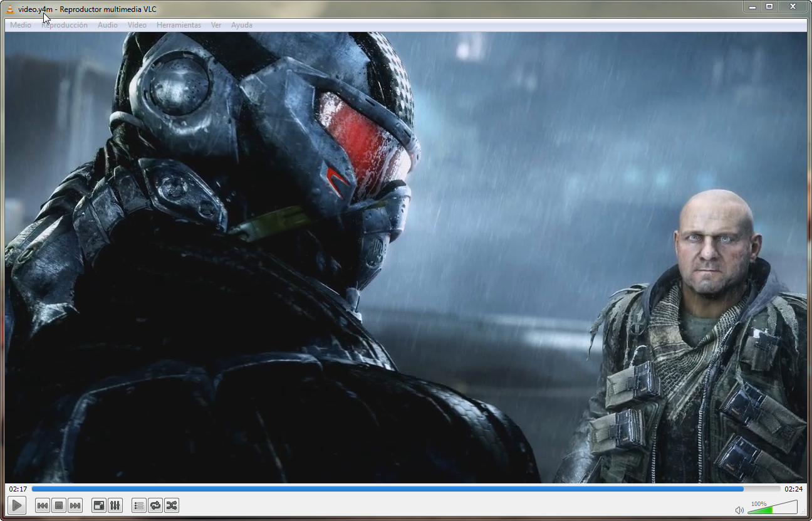Show the playlist view

click(x=139, y=505)
